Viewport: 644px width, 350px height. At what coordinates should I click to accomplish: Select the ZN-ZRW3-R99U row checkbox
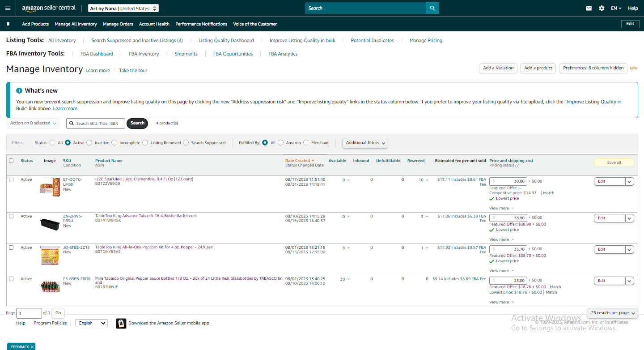11,216
